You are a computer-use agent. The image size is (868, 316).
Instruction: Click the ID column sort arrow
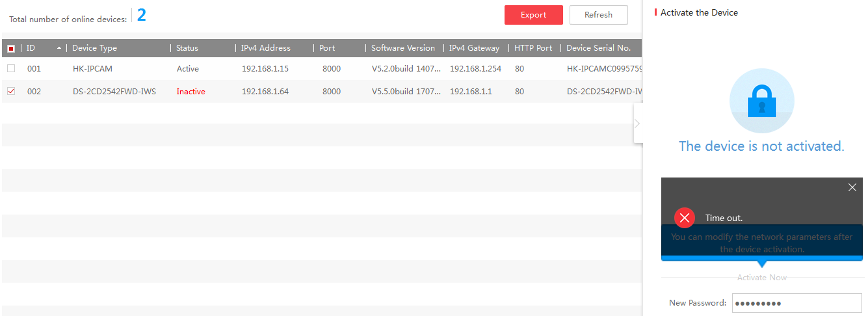click(x=60, y=48)
